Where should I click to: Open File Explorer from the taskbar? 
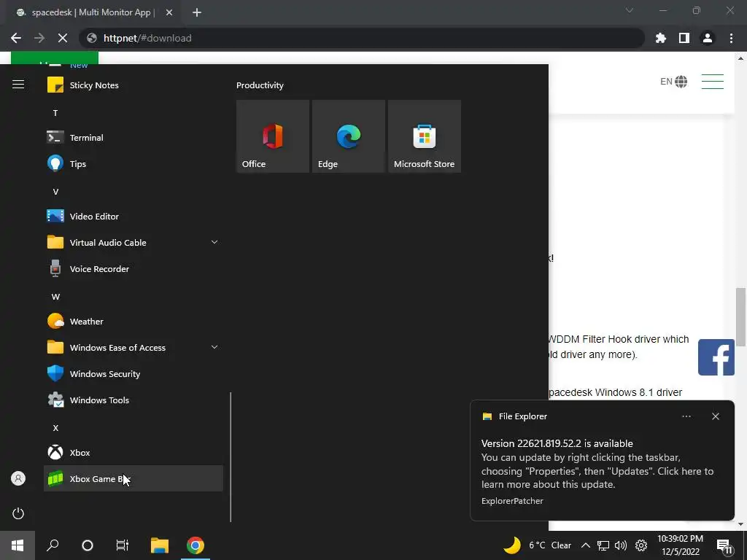[x=160, y=545]
